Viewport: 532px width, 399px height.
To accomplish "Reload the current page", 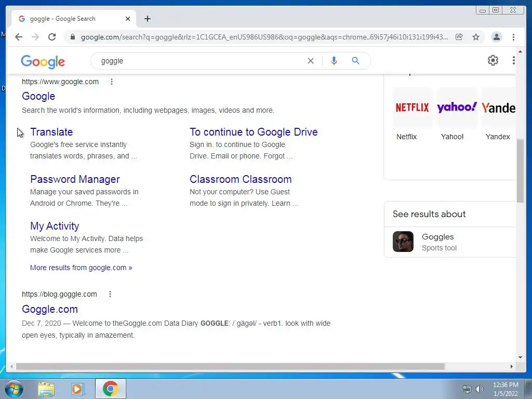I will pyautogui.click(x=52, y=37).
